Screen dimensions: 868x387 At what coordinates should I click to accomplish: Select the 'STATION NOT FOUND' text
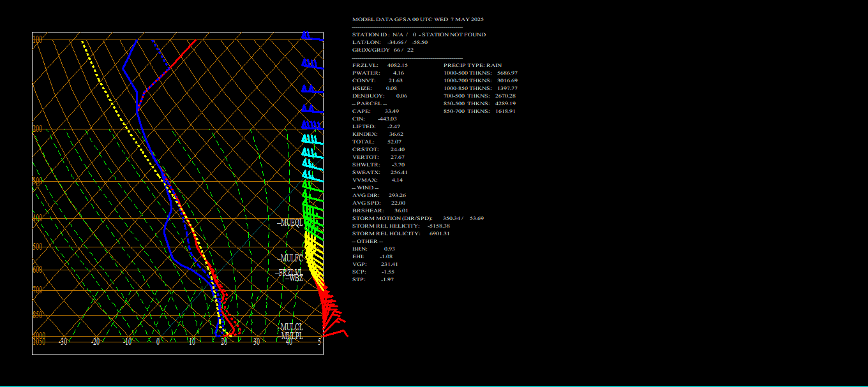[454, 34]
